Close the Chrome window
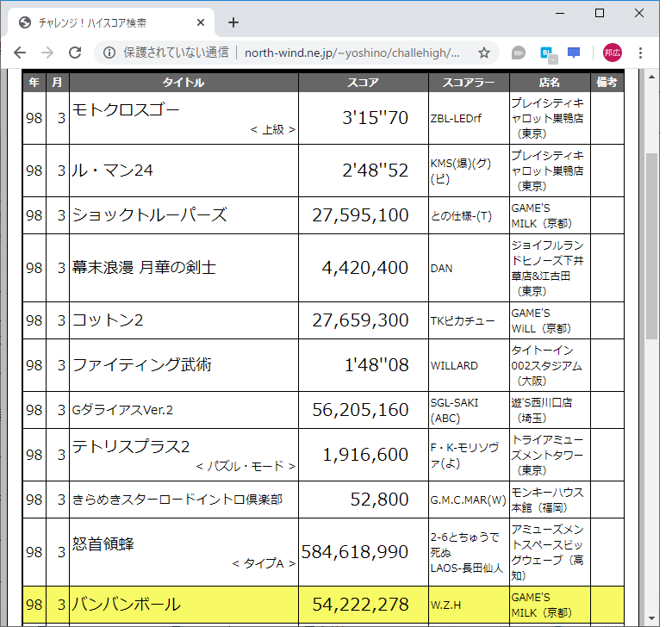This screenshot has width=672, height=627. point(639,13)
